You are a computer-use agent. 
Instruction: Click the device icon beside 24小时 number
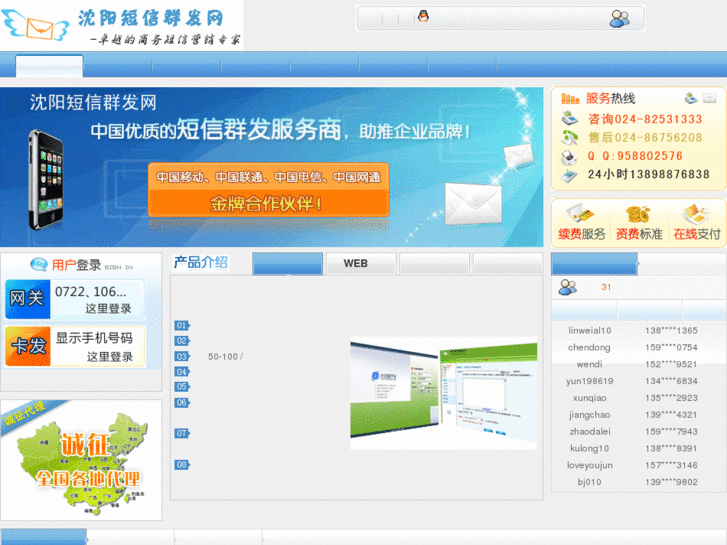(569, 175)
